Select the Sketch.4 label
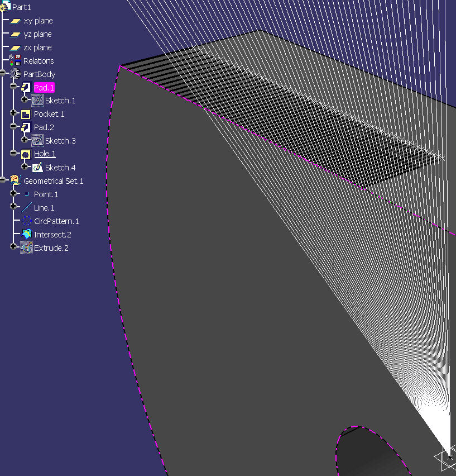The image size is (456, 476). tap(60, 168)
